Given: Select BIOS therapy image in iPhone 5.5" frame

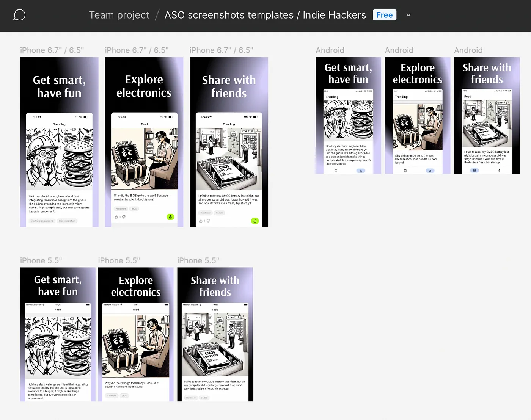Looking at the screenshot, I should pos(136,346).
